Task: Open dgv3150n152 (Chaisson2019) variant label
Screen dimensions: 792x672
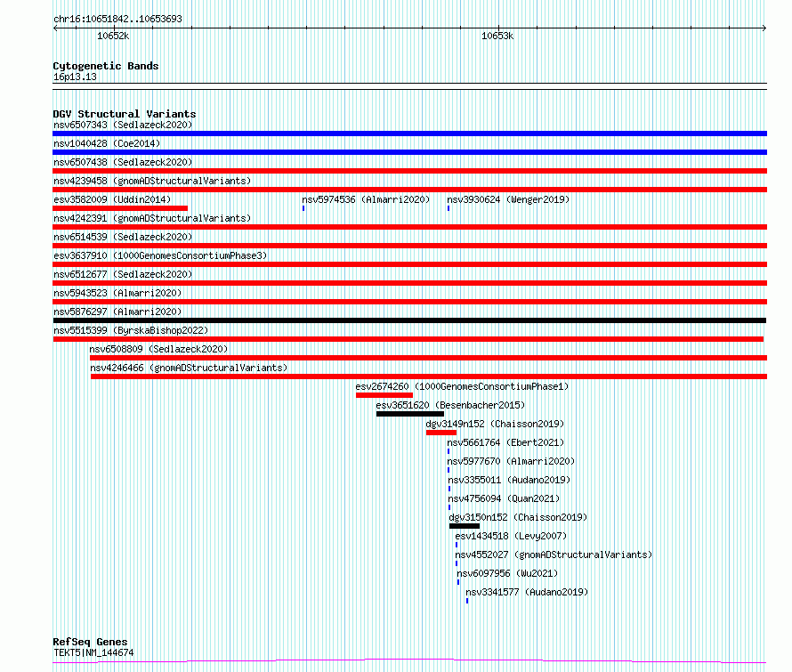Action: pos(518,517)
